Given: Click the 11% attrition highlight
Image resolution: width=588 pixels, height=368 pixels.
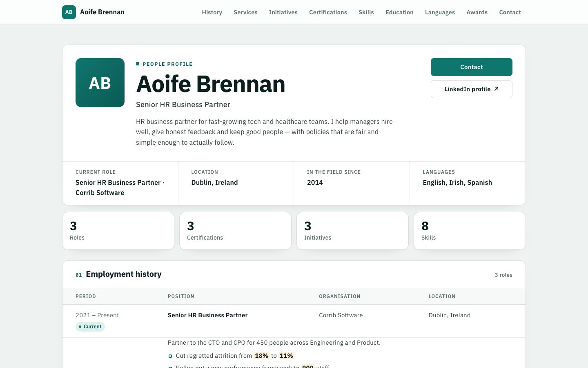Looking at the screenshot, I should pos(286,356).
